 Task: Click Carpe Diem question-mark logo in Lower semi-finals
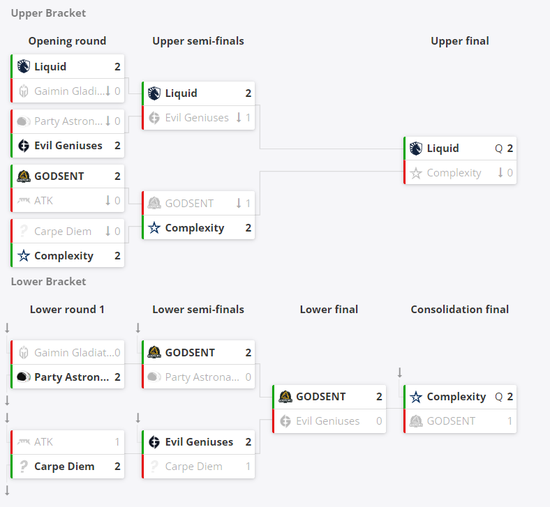154,466
